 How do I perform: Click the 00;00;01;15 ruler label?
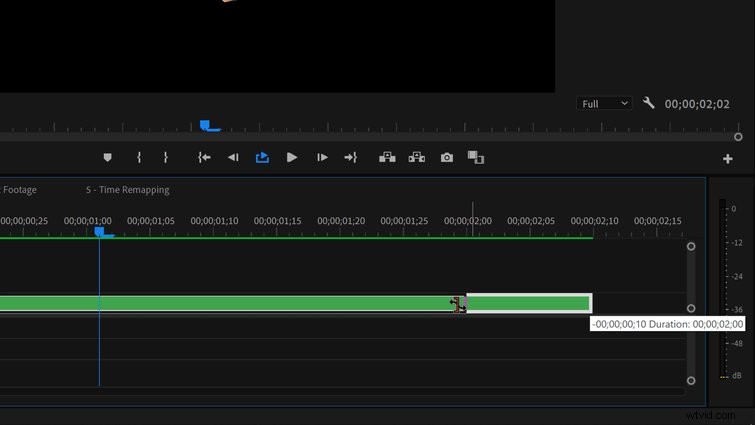(277, 221)
